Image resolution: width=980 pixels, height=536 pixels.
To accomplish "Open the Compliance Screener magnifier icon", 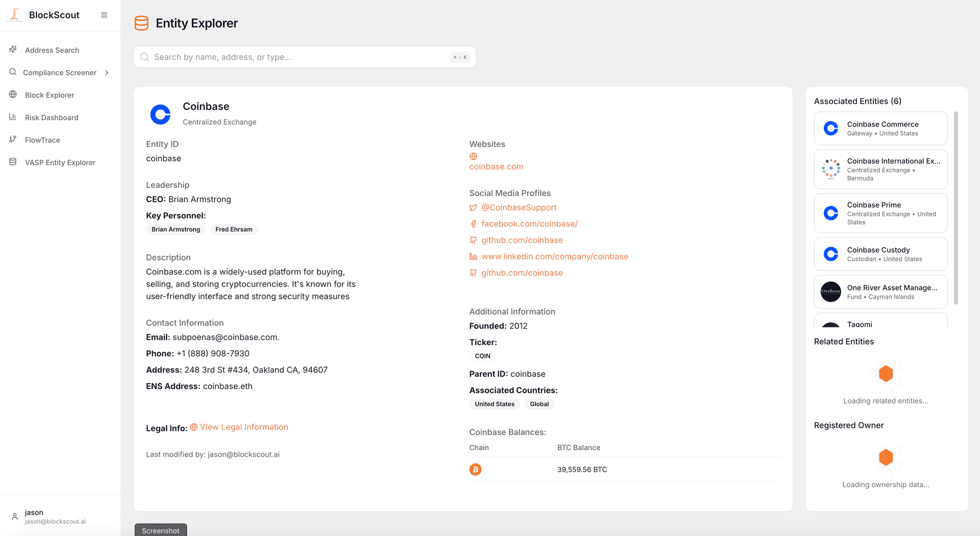I will [13, 72].
